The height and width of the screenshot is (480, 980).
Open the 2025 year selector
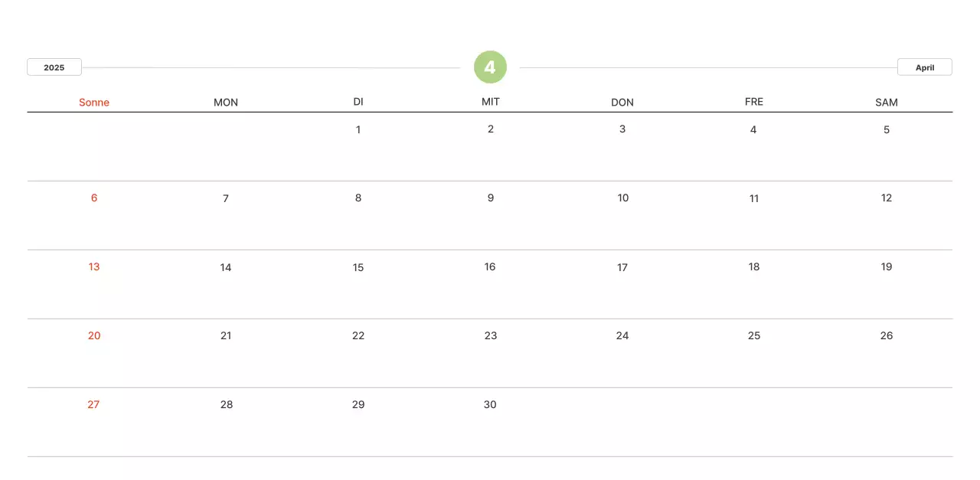coord(54,67)
